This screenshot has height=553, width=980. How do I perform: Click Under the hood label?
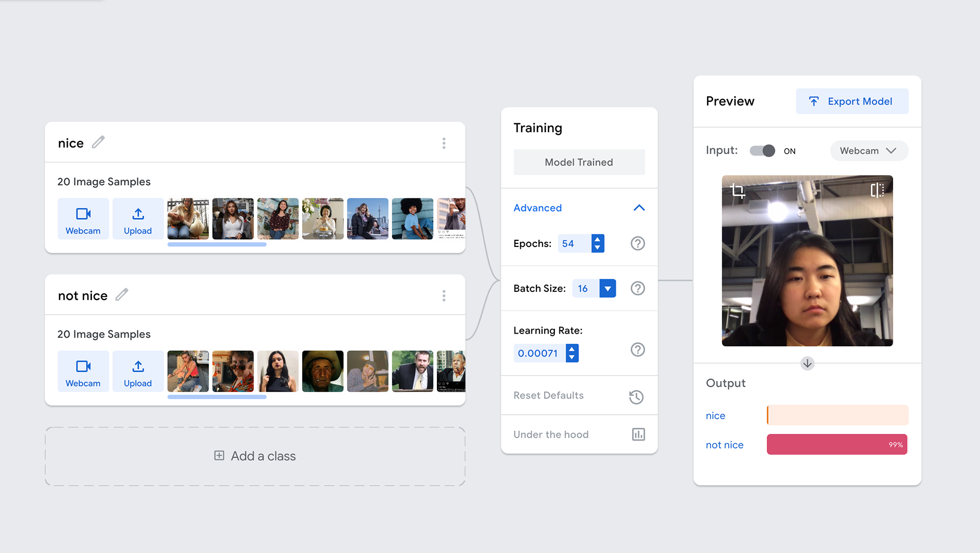(x=551, y=435)
